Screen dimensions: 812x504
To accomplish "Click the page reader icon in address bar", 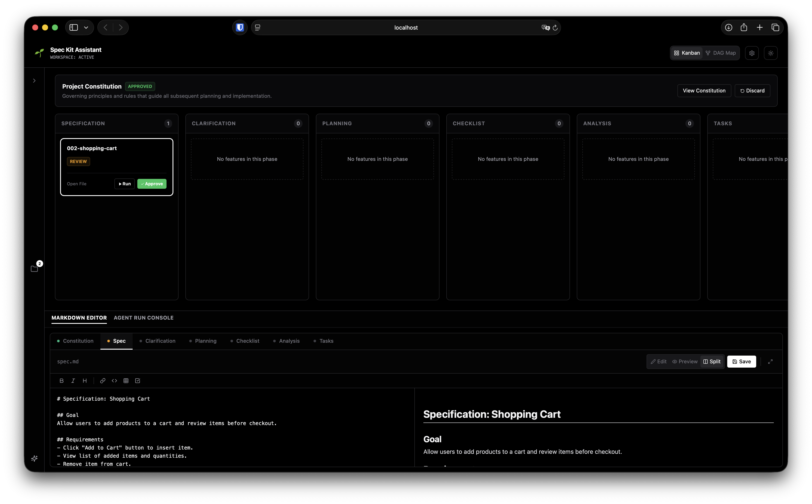I will pos(258,27).
